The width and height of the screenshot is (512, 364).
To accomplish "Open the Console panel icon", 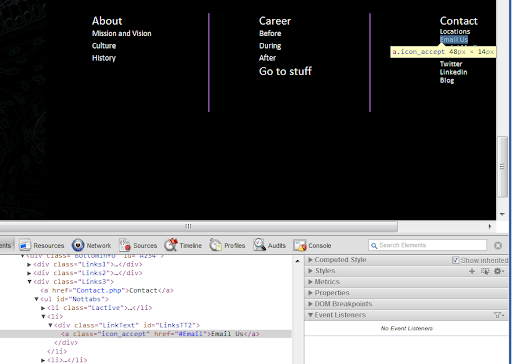I will [300, 245].
